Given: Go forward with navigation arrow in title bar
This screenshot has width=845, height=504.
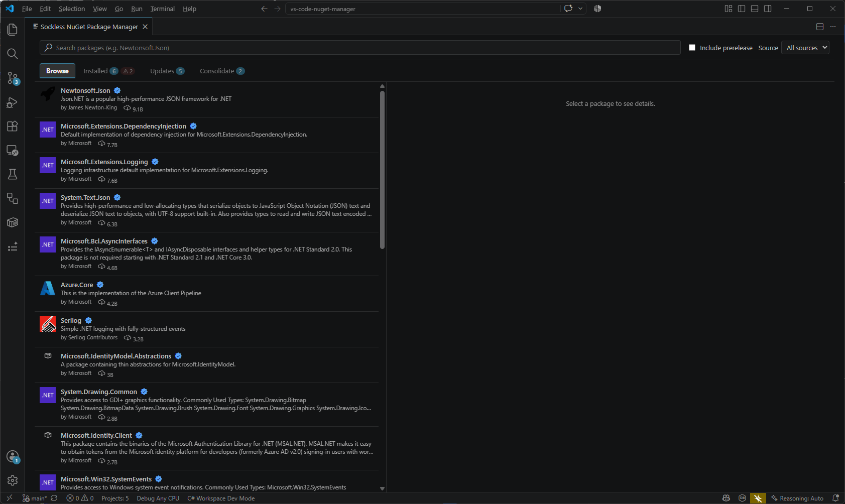Looking at the screenshot, I should [277, 9].
